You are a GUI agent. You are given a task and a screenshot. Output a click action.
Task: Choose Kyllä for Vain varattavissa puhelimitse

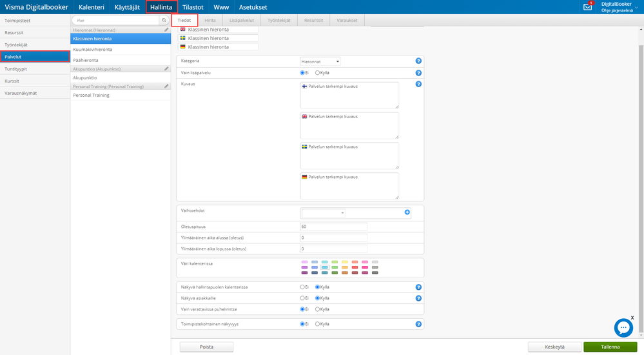pos(318,309)
